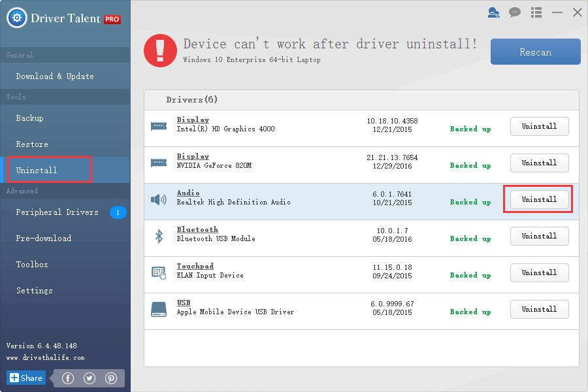Click the red exclamation warning icon

tap(160, 51)
